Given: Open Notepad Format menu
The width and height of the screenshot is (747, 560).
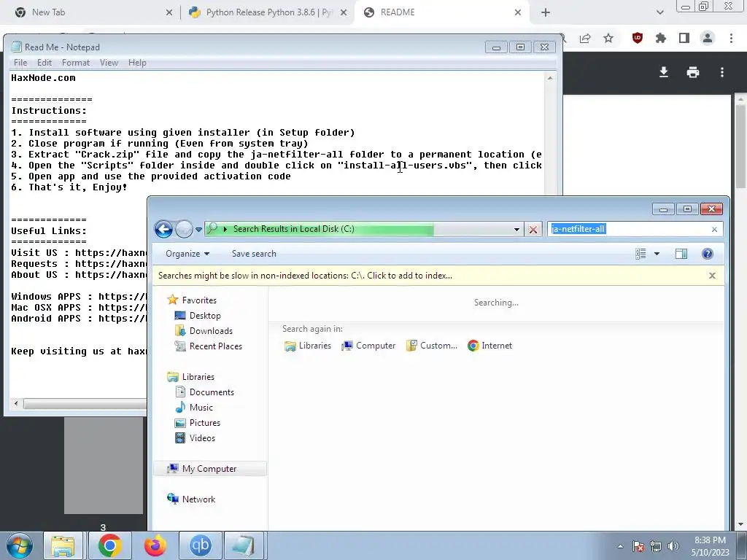Looking at the screenshot, I should pos(76,63).
